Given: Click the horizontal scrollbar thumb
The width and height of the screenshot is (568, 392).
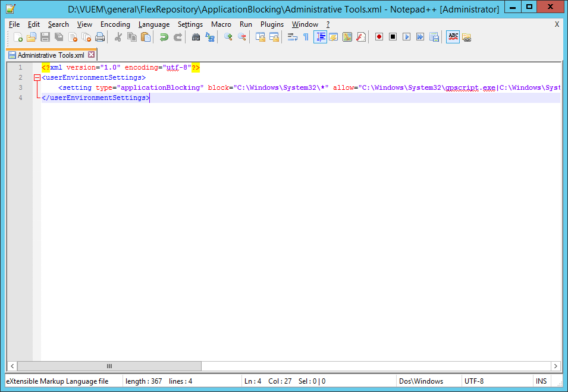Looking at the screenshot, I should tap(109, 366).
